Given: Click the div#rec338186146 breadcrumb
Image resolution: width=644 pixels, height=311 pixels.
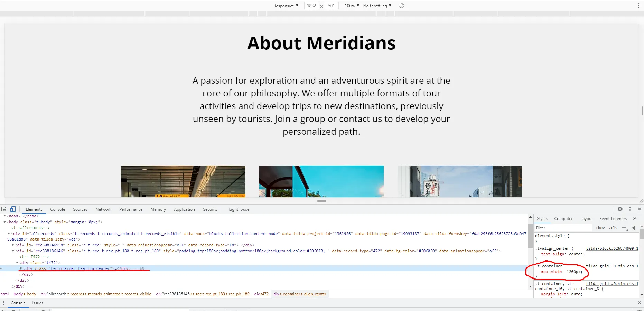Looking at the screenshot, I should click(x=203, y=294).
